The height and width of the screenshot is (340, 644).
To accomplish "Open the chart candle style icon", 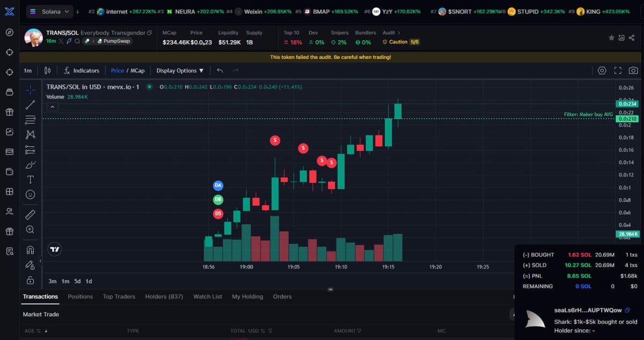I will coord(47,70).
